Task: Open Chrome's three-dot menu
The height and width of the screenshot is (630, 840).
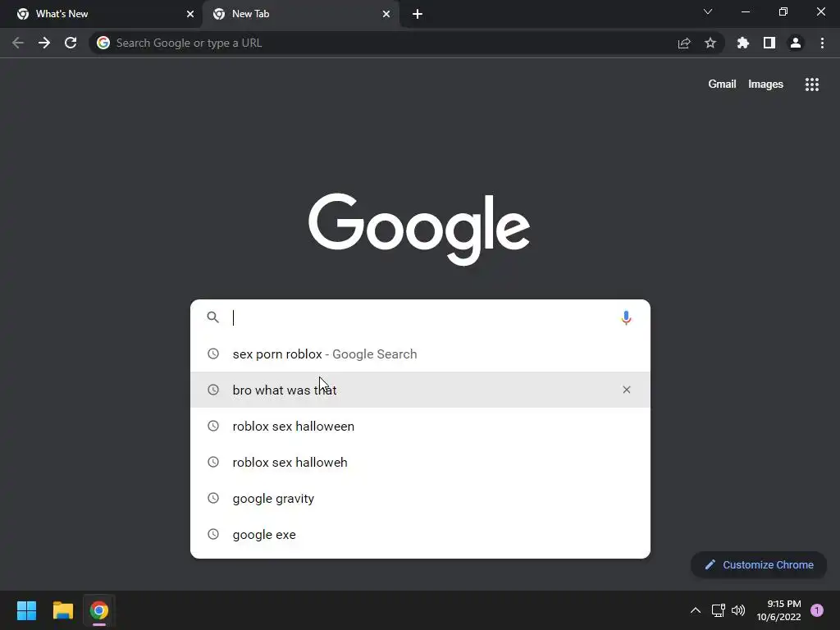Action: 822,43
